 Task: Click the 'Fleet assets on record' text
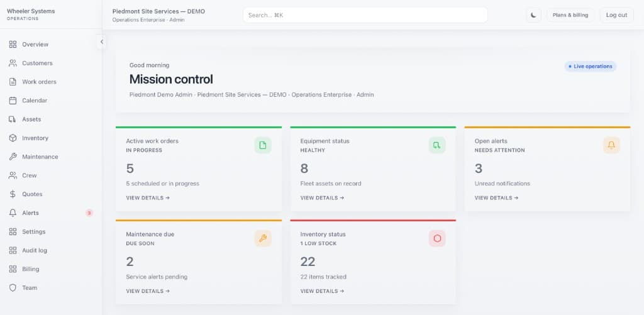pos(331,184)
